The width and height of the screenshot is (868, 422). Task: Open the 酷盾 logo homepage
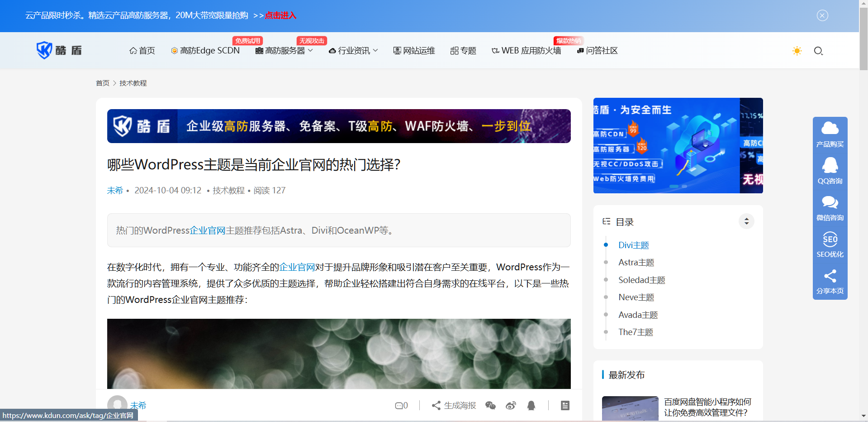59,50
